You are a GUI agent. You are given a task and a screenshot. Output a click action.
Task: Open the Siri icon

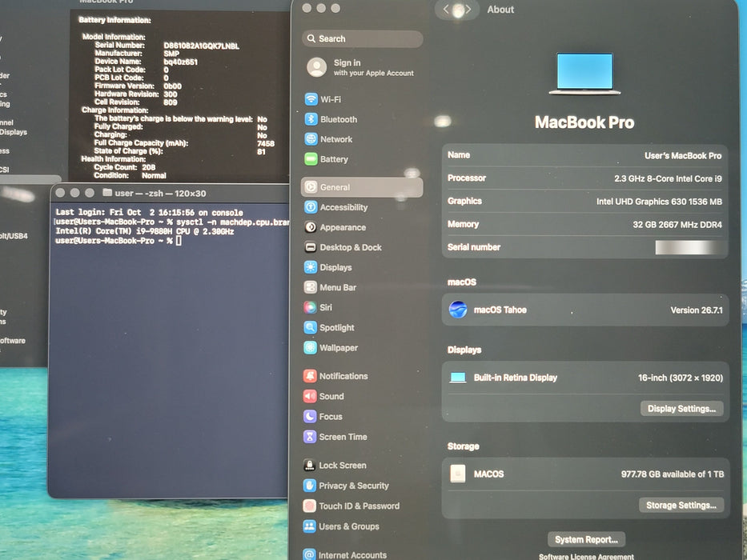(310, 307)
